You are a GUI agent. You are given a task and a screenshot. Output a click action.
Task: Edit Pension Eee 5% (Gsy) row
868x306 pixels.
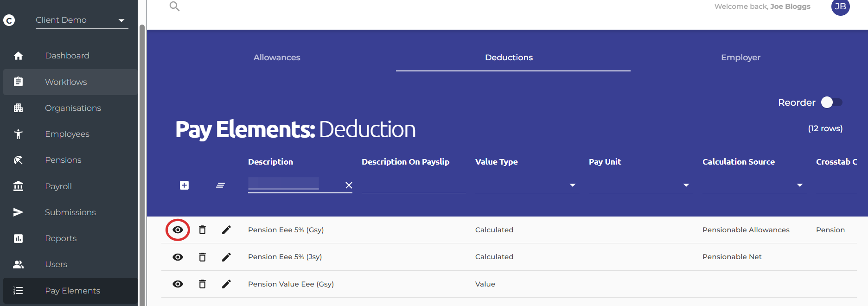click(x=226, y=230)
